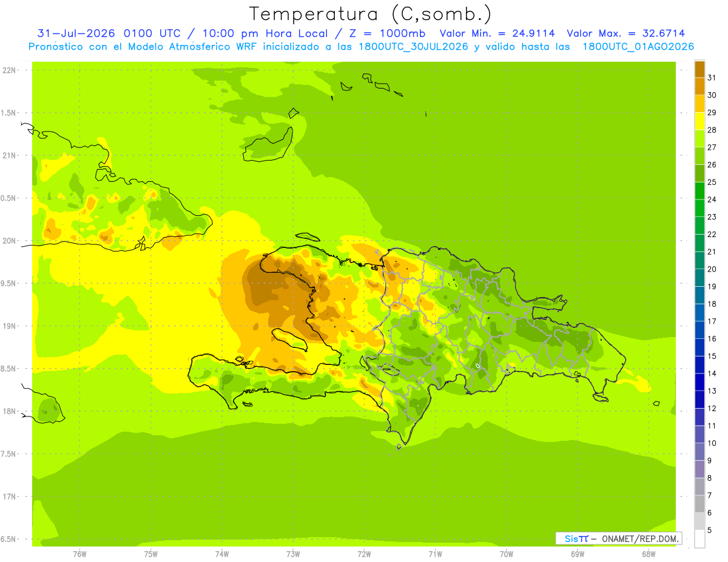The height and width of the screenshot is (562, 728).
Task: Select the yellow legend band between 28 and 29
Action: pyautogui.click(x=699, y=121)
